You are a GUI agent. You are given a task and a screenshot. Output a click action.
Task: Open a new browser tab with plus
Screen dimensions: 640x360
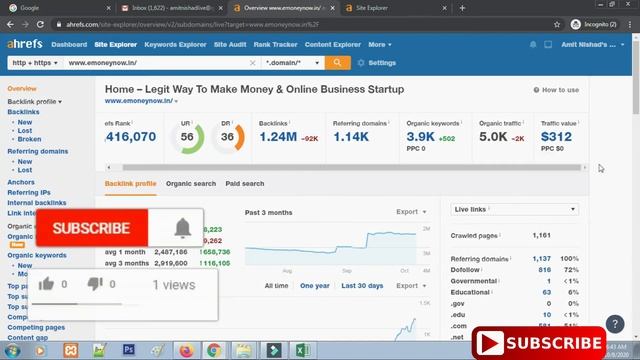[x=462, y=8]
